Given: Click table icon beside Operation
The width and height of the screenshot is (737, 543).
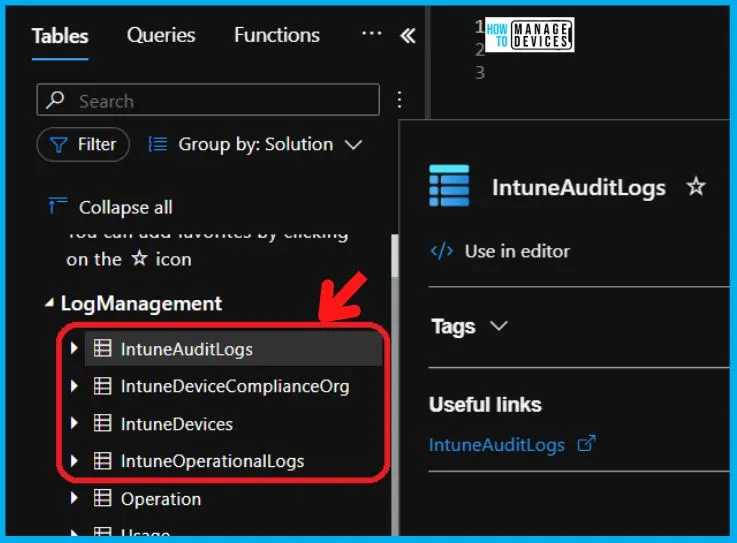Looking at the screenshot, I should point(102,498).
